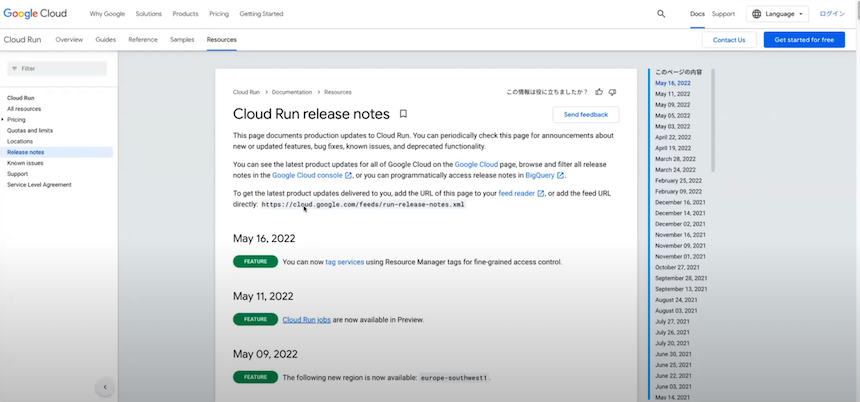
Task: Open Service Level Agreement in sidebar
Action: [39, 185]
